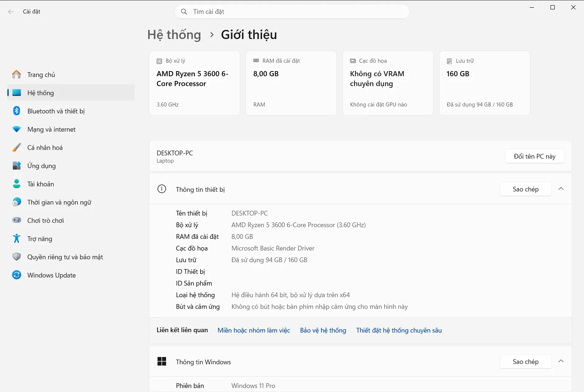Click the Chơi trò chơi gamepad icon
This screenshot has width=584, height=392.
click(x=16, y=220)
